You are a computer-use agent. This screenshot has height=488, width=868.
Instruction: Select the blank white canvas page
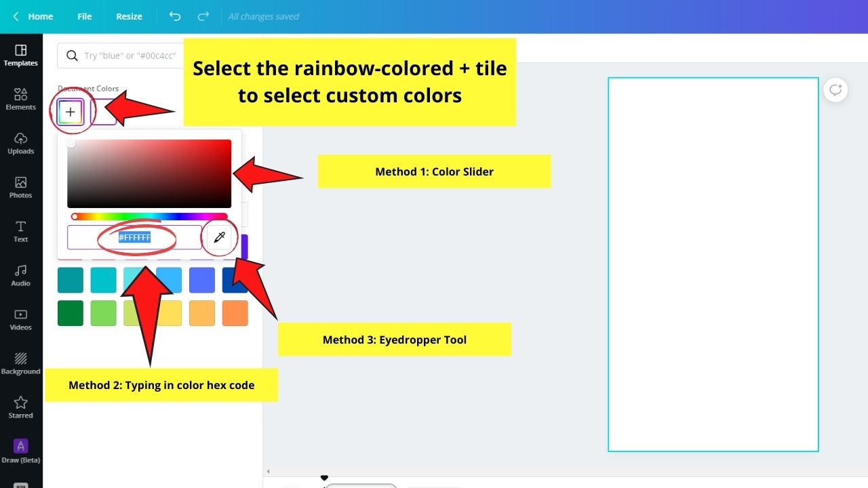point(713,264)
